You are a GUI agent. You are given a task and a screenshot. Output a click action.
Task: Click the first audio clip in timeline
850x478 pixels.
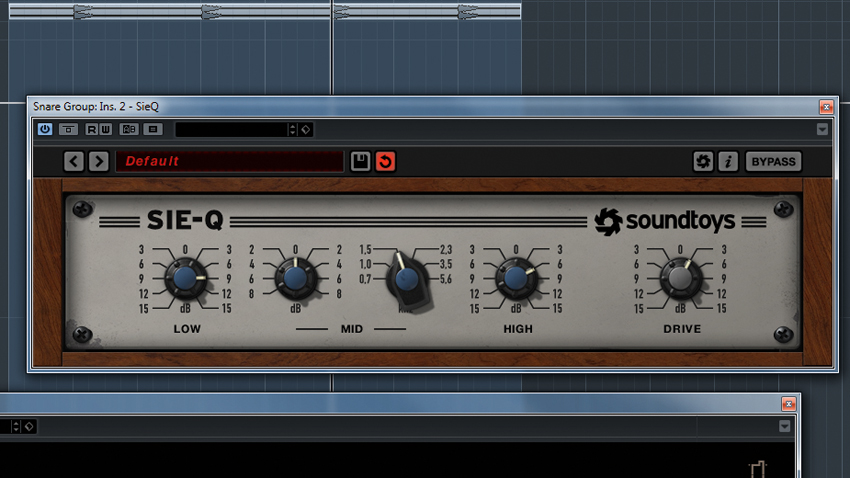pos(170,11)
